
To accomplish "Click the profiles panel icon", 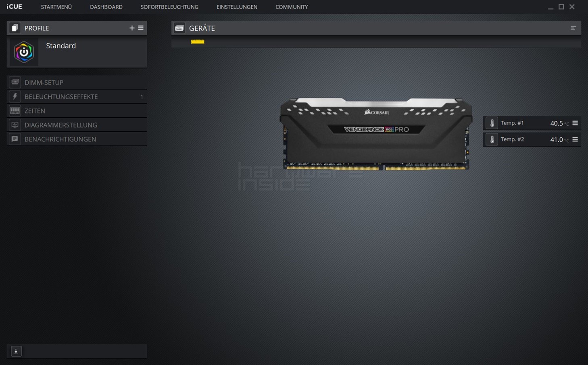I will (x=15, y=28).
